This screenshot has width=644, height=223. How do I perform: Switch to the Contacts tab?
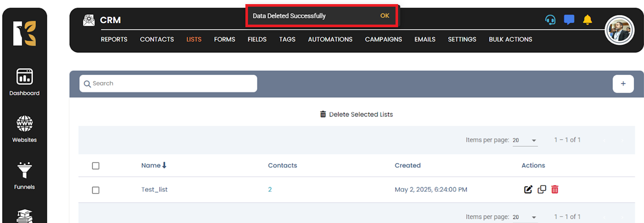157,39
